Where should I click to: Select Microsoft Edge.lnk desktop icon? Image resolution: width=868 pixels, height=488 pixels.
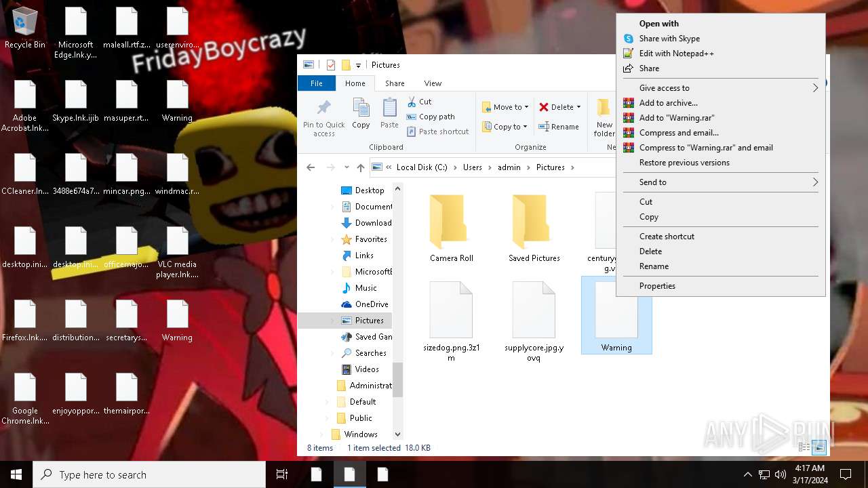[76, 34]
